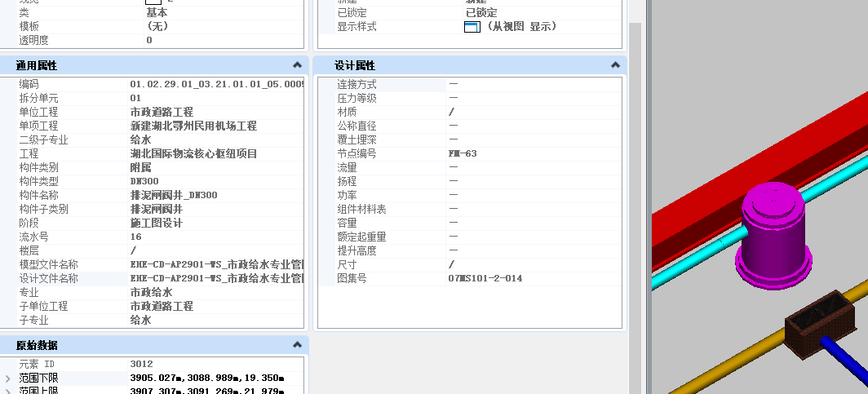The height and width of the screenshot is (394, 868).
Task: Click the 公称直径 property label
Action: [x=357, y=126]
